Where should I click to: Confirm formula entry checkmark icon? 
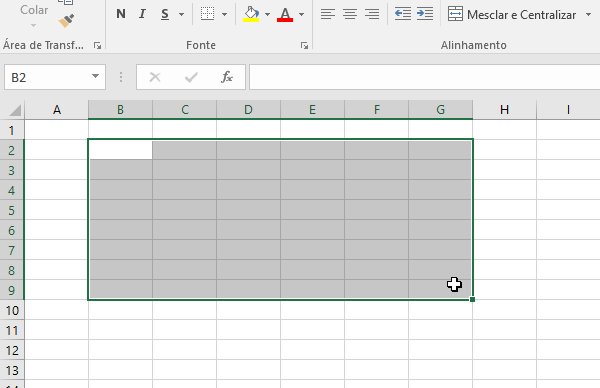pyautogui.click(x=191, y=77)
